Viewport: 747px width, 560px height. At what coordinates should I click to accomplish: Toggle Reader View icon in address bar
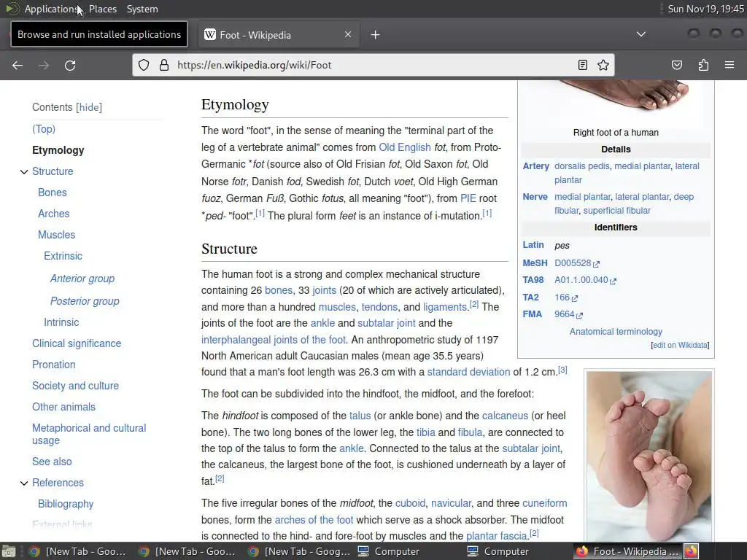coord(582,65)
